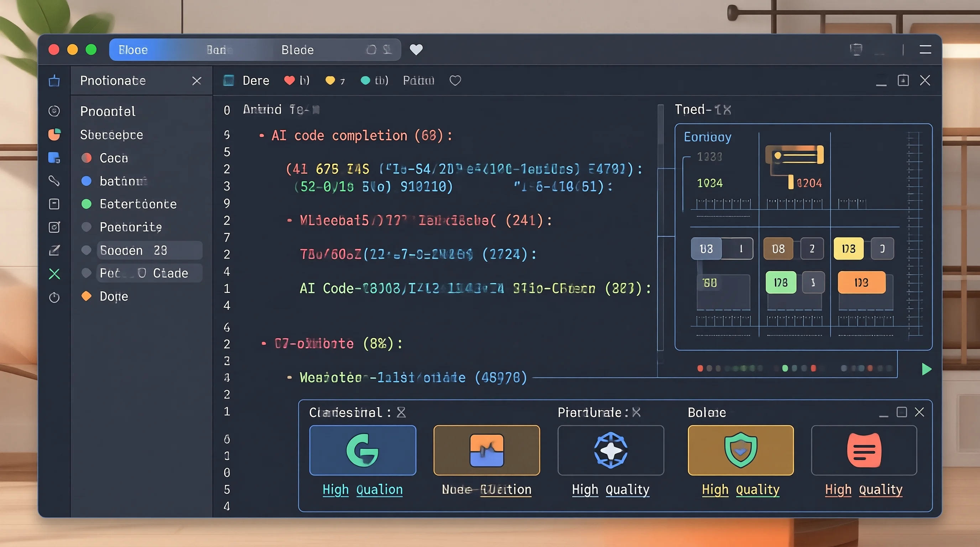The width and height of the screenshot is (980, 547).
Task: Click the green G tile High Qualion
Action: [363, 450]
